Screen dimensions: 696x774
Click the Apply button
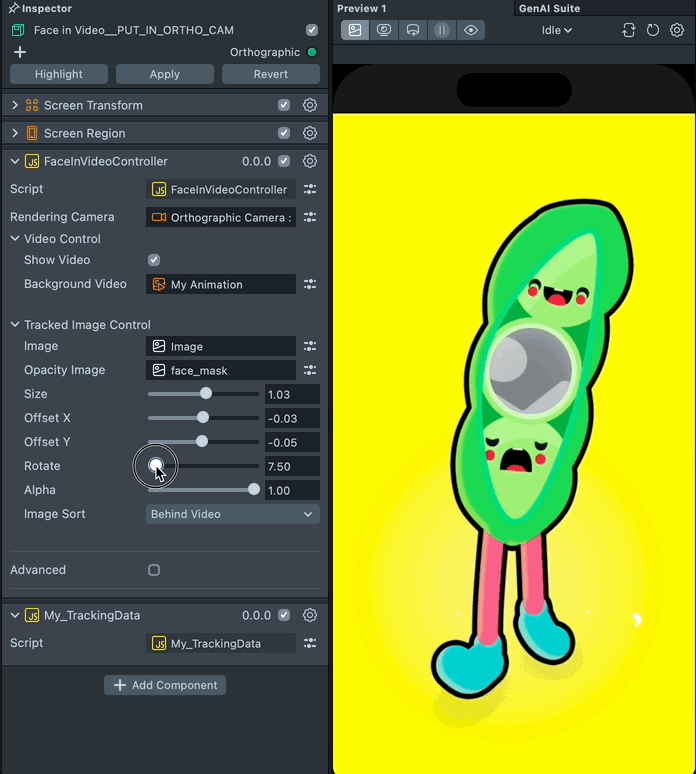click(165, 74)
